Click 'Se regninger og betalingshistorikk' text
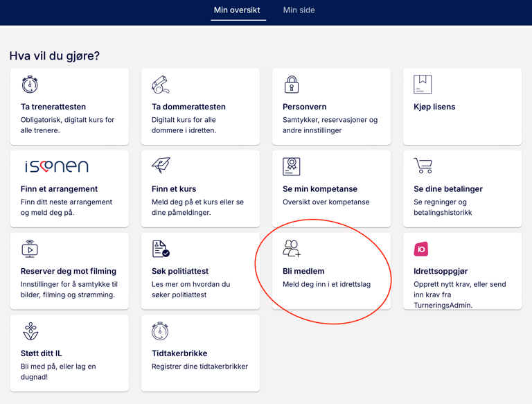Image resolution: width=532 pixels, height=404 pixels. (443, 207)
